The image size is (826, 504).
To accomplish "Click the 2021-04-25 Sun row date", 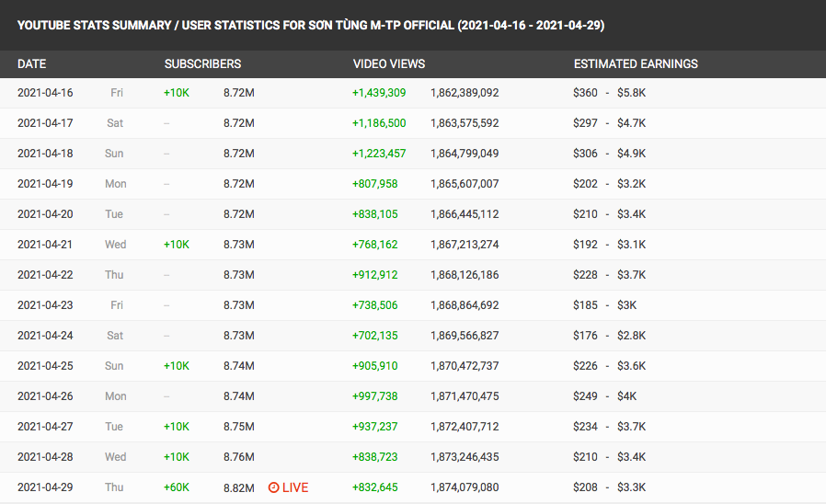I will coord(45,366).
